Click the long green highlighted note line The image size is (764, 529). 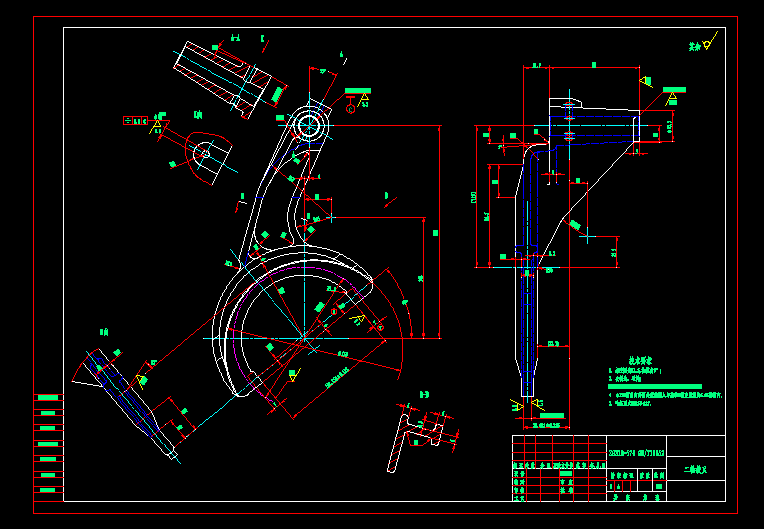point(655,386)
